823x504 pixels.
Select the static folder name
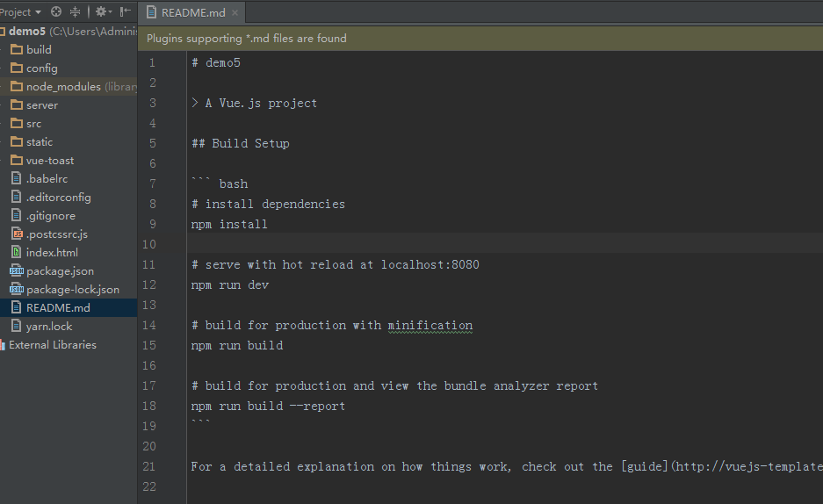[x=40, y=141]
